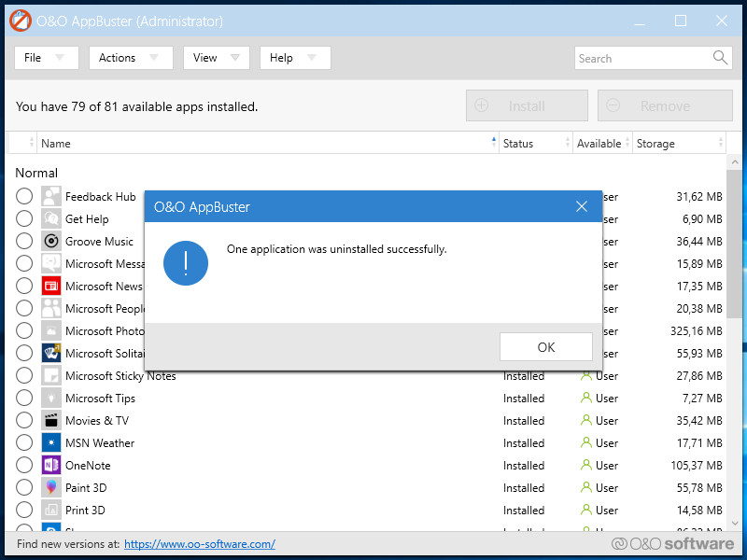
Task: Click OK in the uninstall success dialog
Action: (x=546, y=346)
